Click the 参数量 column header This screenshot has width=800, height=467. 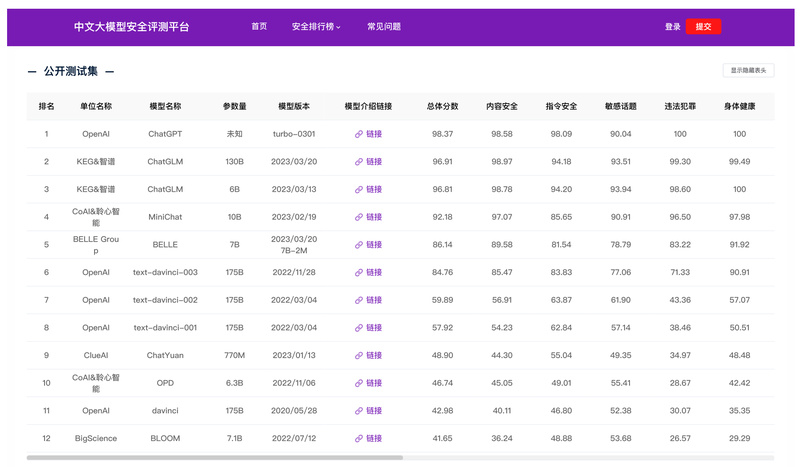(235, 106)
